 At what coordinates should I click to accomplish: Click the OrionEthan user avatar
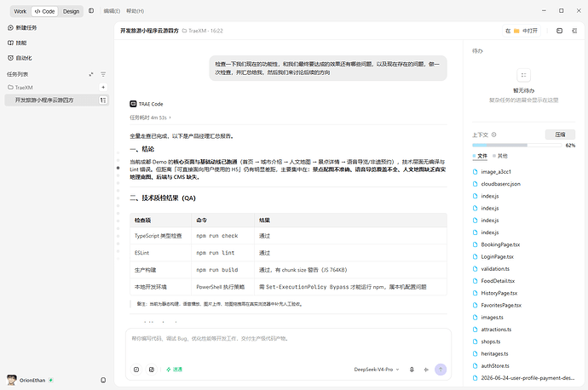click(12, 380)
